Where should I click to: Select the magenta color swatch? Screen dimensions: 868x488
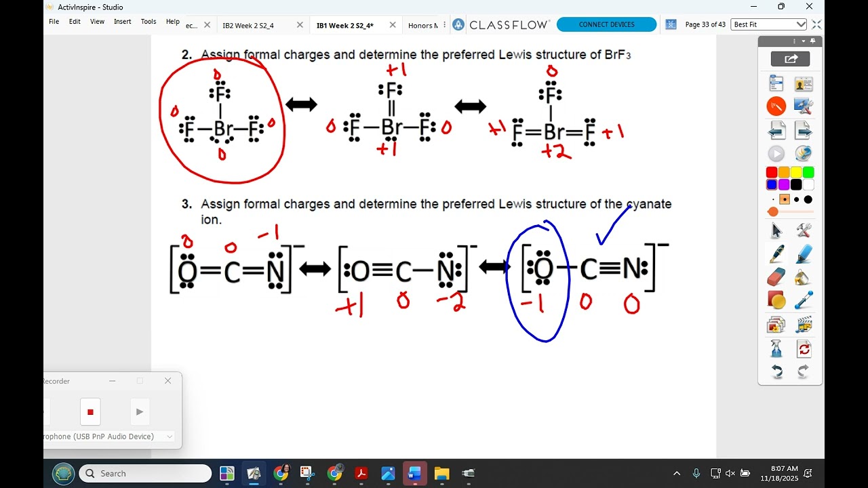pos(784,185)
